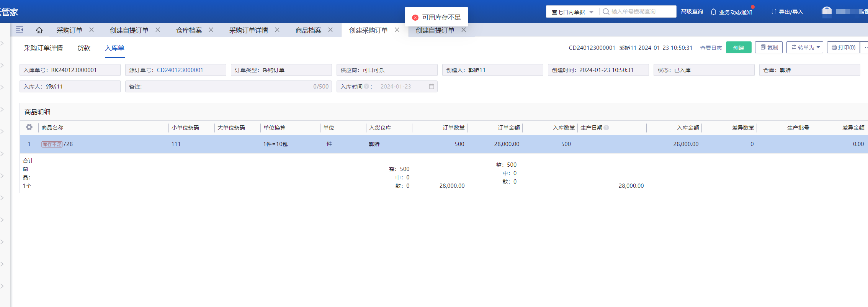Viewport: 868px width, 307px height.
Task: Switch to the 货款 tab
Action: coord(84,48)
